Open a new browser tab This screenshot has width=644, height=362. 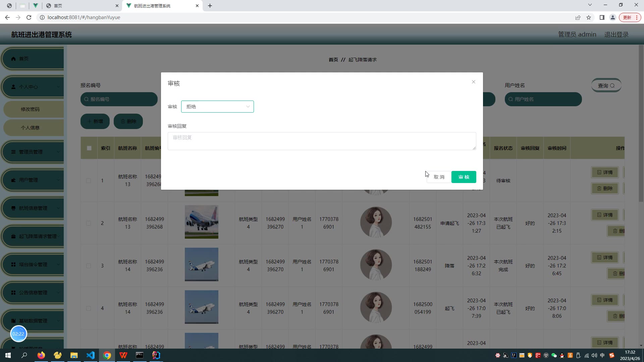pyautogui.click(x=210, y=6)
